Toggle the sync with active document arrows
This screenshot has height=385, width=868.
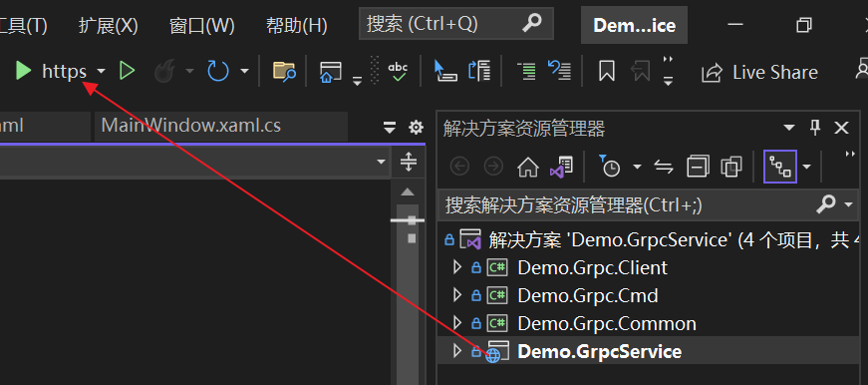(663, 167)
